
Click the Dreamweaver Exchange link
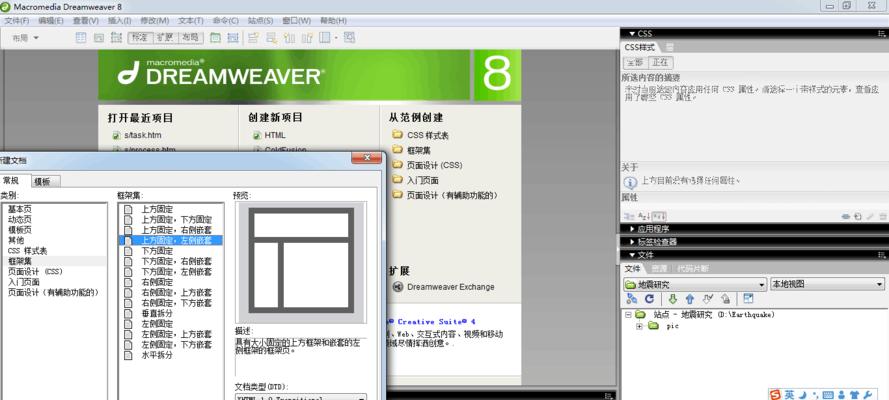tap(450, 287)
